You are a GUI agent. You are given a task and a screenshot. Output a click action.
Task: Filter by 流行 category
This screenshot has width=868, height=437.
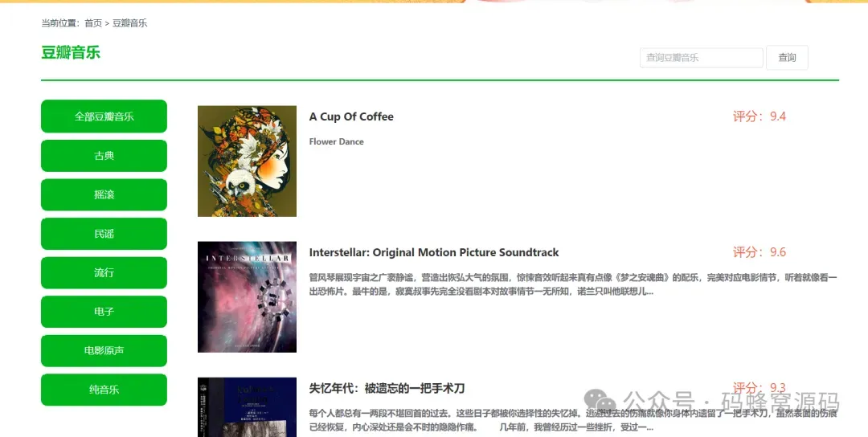104,272
